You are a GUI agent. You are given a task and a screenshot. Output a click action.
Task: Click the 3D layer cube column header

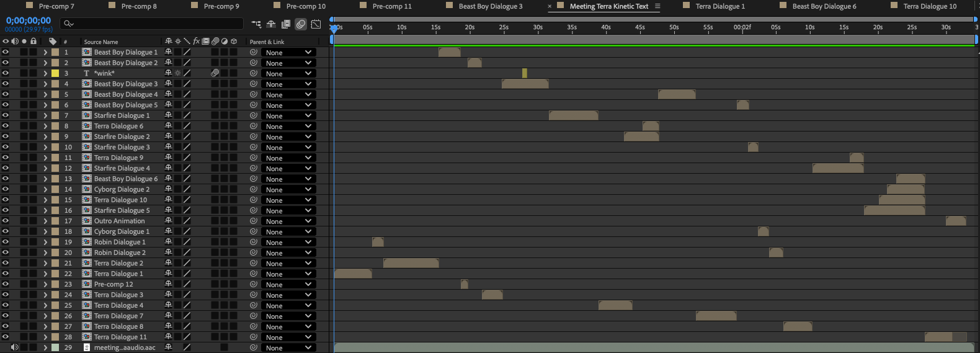(x=234, y=42)
